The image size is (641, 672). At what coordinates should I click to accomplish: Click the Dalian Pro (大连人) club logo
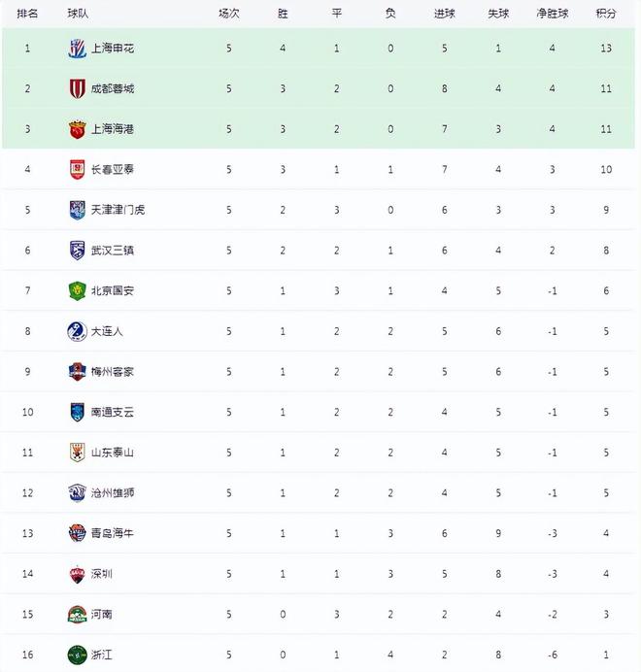[x=77, y=331]
